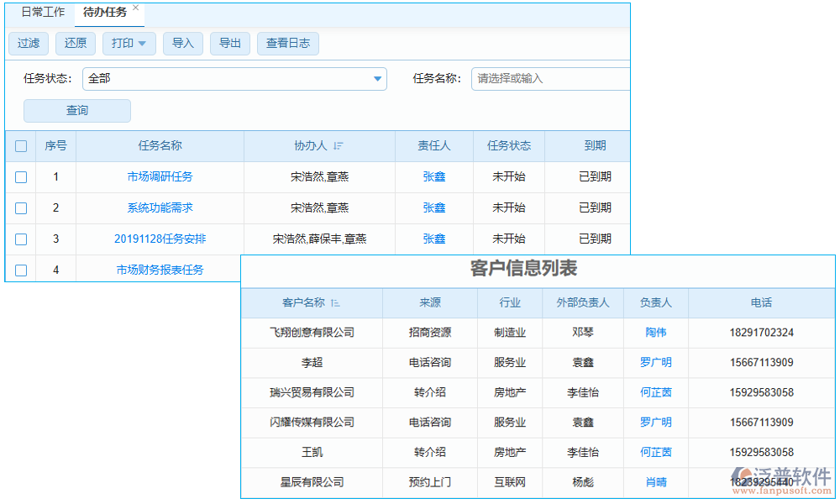Click responsible person 张鑫 in row 2
The image size is (840, 504).
pyautogui.click(x=433, y=208)
